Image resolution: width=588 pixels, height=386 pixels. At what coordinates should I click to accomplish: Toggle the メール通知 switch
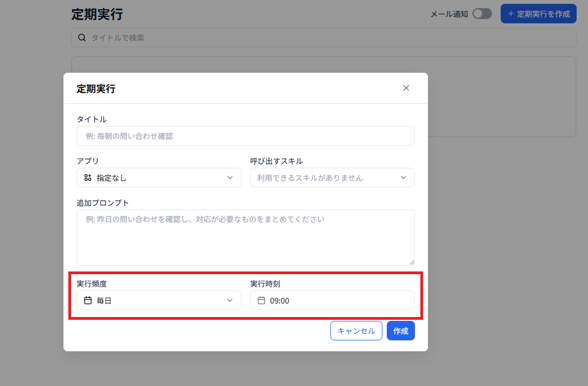pos(482,14)
